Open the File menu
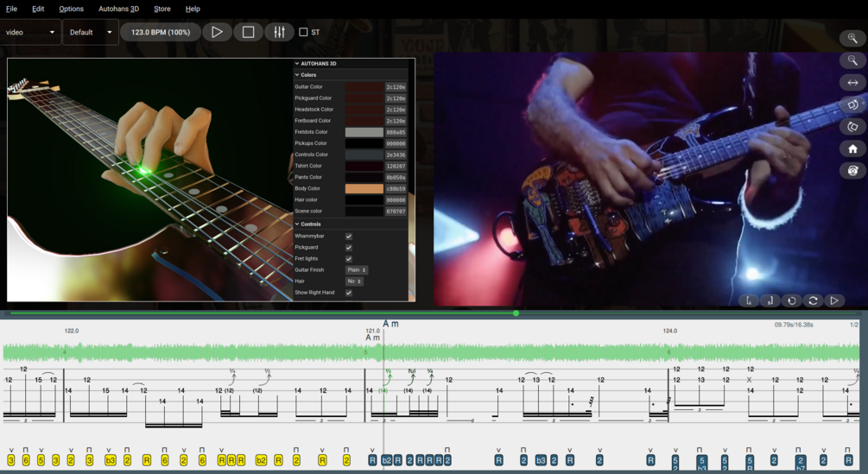The image size is (868, 474). [11, 9]
